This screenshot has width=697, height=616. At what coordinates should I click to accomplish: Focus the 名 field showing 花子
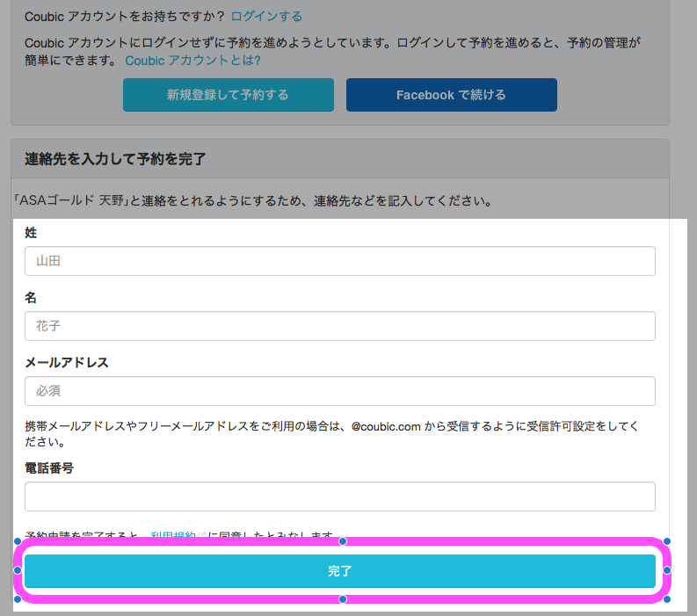pos(340,326)
